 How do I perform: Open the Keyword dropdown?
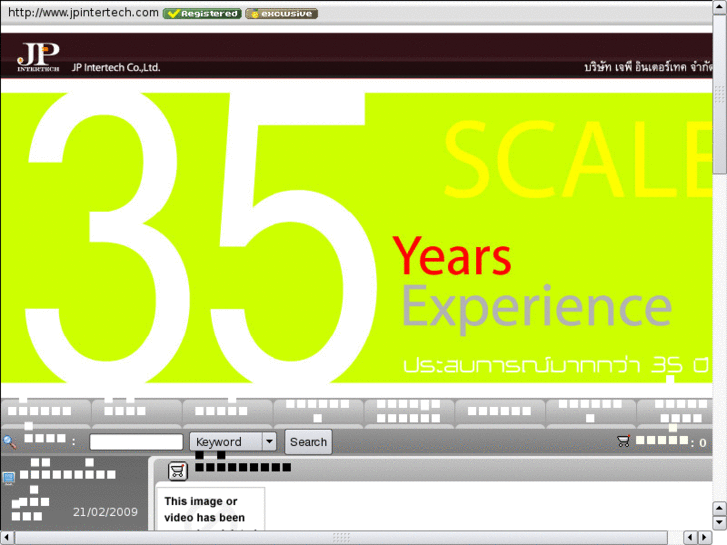pyautogui.click(x=233, y=442)
